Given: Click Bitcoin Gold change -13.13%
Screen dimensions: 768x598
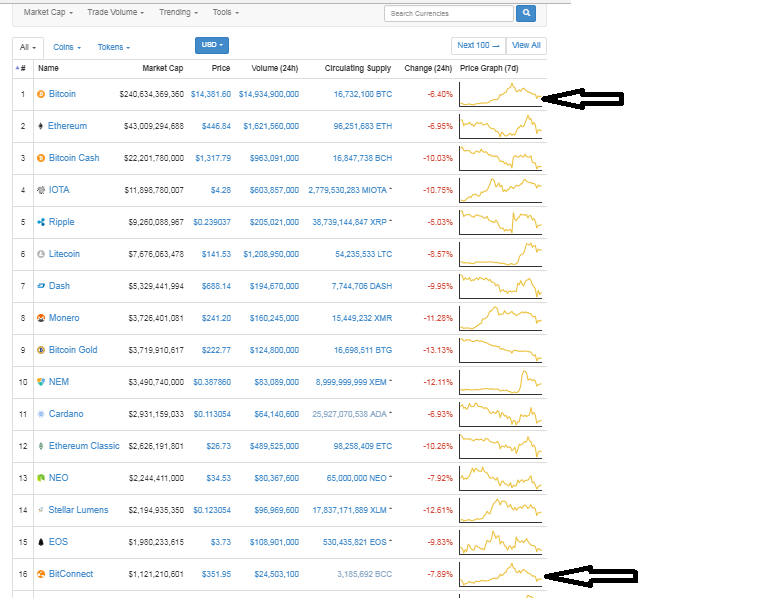Looking at the screenshot, I should coord(438,350).
